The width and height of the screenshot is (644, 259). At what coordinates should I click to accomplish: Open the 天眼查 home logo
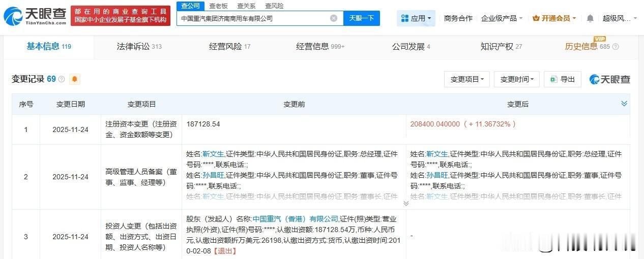35,16
